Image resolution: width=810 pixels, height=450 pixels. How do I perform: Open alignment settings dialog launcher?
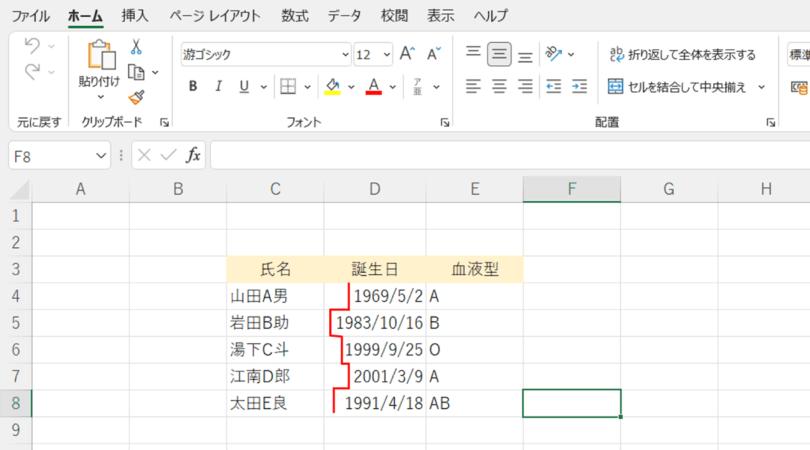pos(771,122)
